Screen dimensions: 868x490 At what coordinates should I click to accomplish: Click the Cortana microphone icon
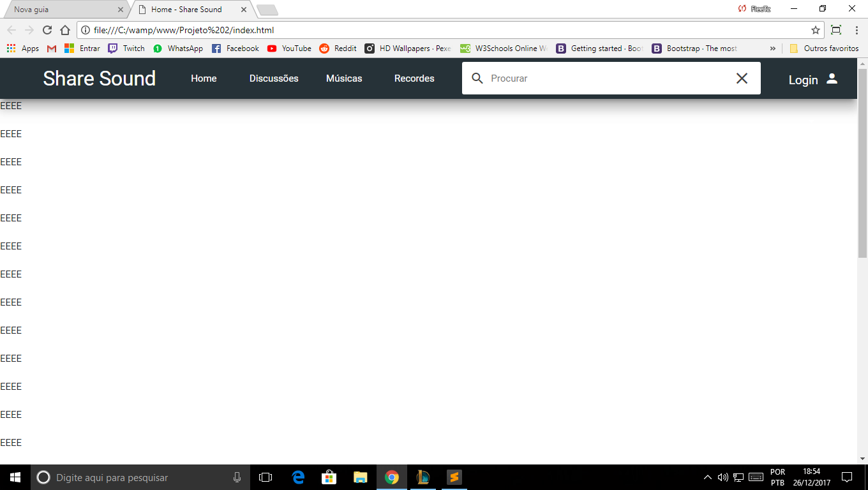pyautogui.click(x=237, y=477)
